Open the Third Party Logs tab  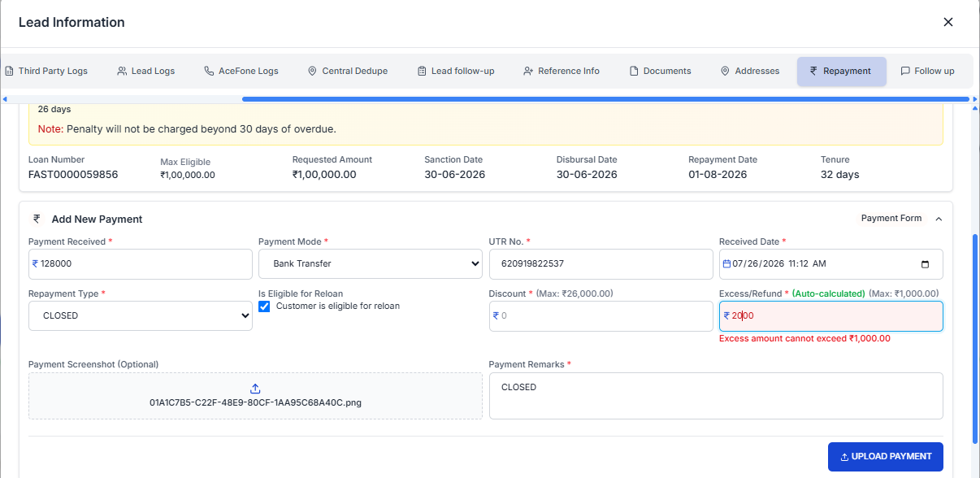tap(46, 71)
